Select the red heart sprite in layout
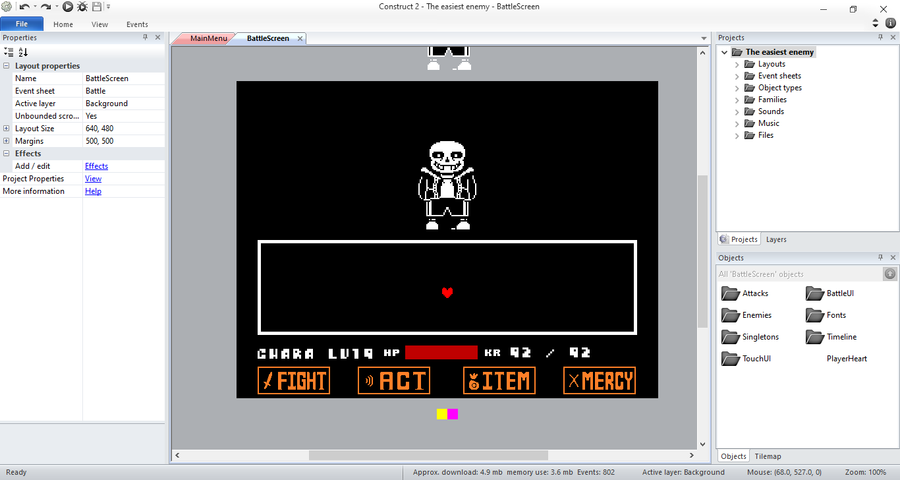This screenshot has width=900, height=480. click(448, 293)
